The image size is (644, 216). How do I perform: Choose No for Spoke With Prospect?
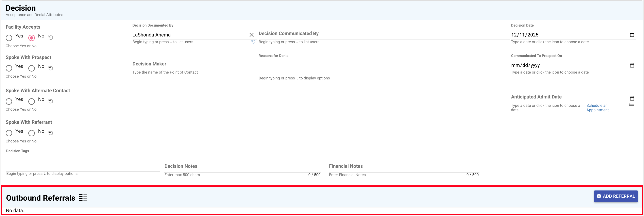[32, 68]
